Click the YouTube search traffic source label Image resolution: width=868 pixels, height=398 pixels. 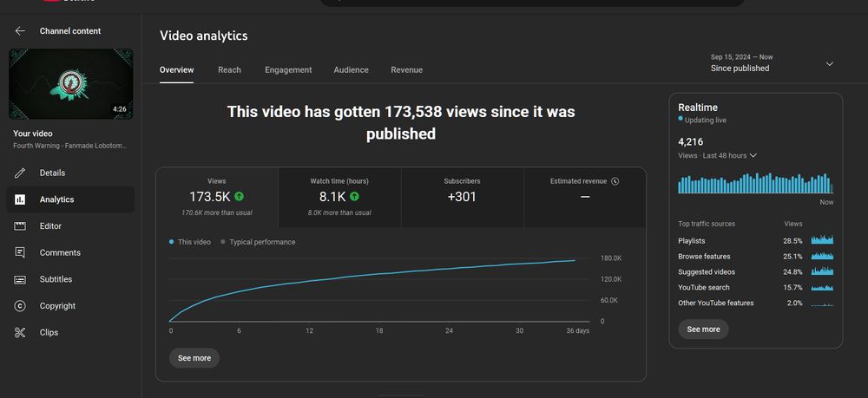(704, 288)
